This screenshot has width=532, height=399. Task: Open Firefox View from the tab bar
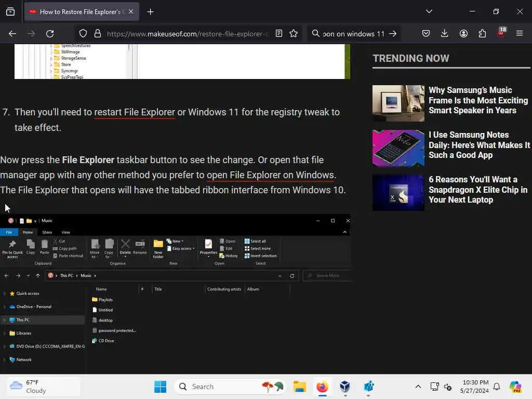tap(10, 12)
